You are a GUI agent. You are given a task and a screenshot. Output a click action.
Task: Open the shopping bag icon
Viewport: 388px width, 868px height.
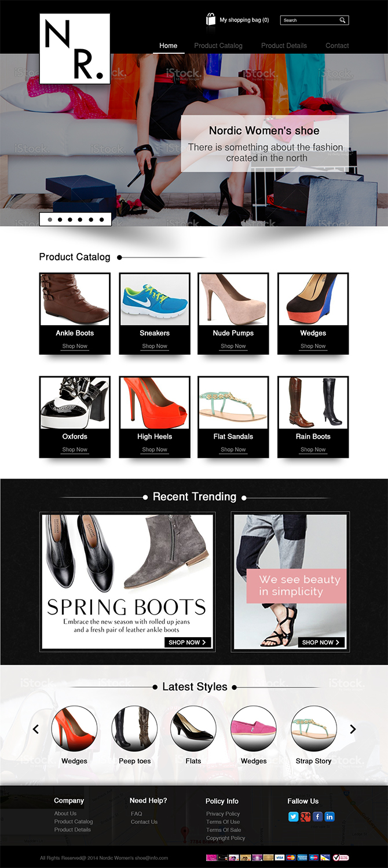point(211,19)
